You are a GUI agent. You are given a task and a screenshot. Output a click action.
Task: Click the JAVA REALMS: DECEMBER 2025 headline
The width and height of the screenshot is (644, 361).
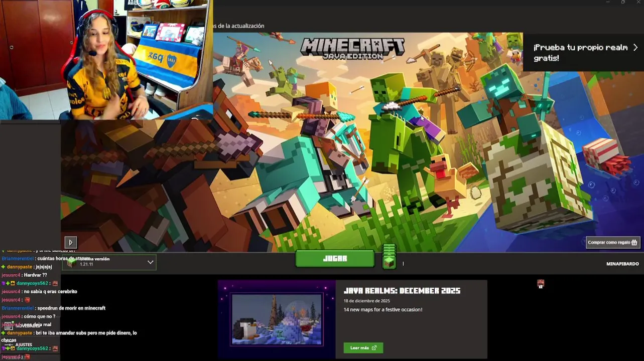(402, 291)
